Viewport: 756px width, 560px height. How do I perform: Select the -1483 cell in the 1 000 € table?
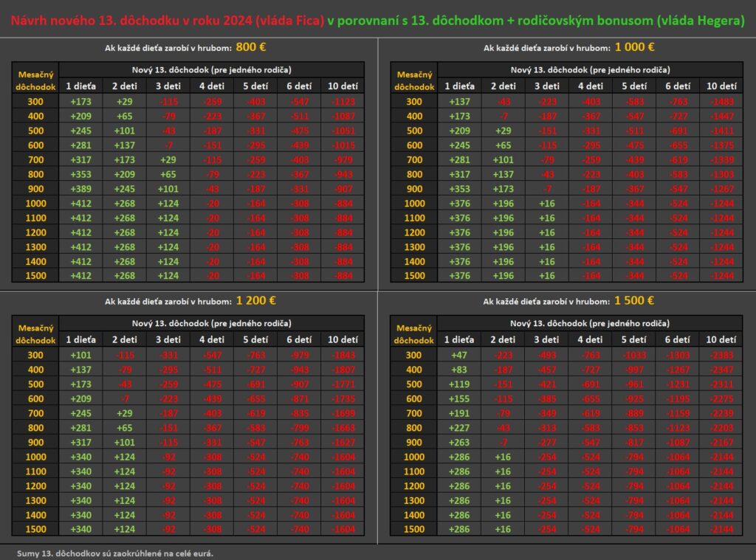click(x=721, y=102)
